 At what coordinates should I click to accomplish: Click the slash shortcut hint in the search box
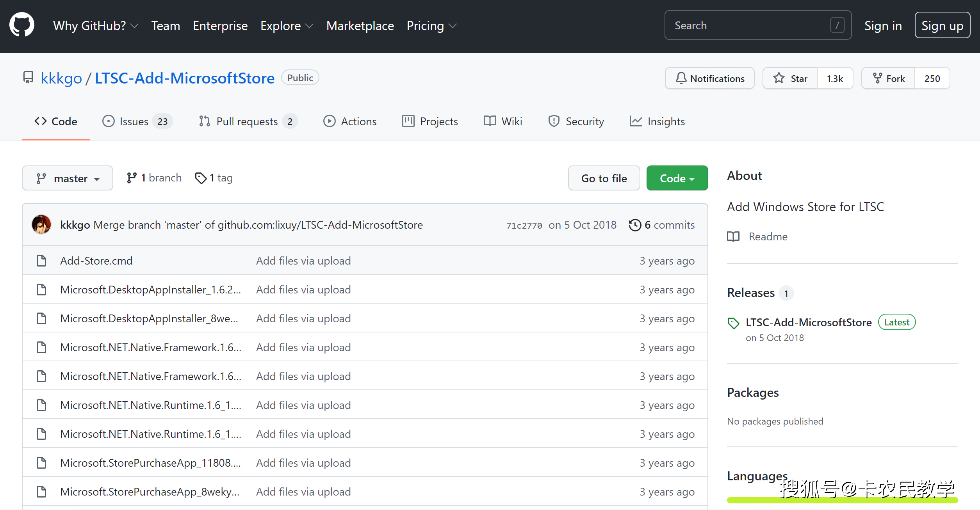click(837, 25)
